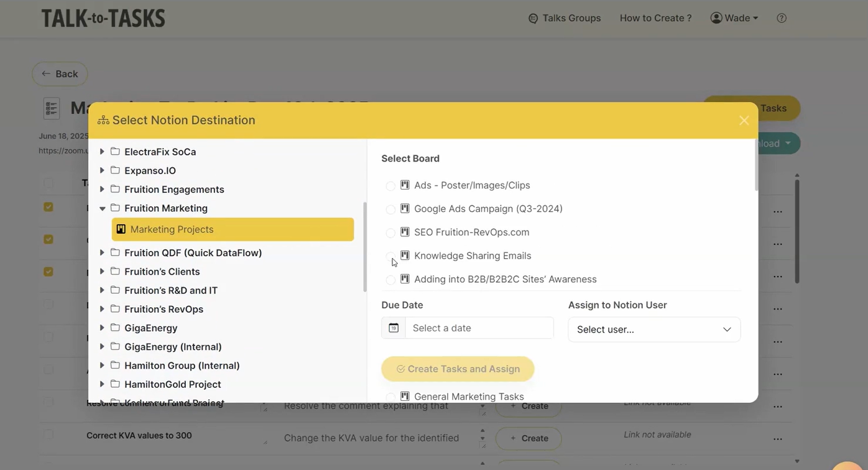Select the HamiltonGold Project workspace label

point(173,384)
